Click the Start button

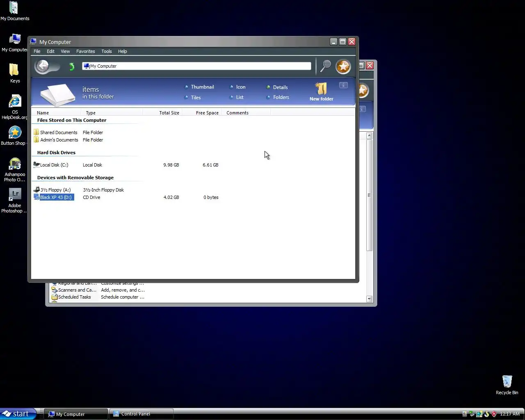pos(18,414)
